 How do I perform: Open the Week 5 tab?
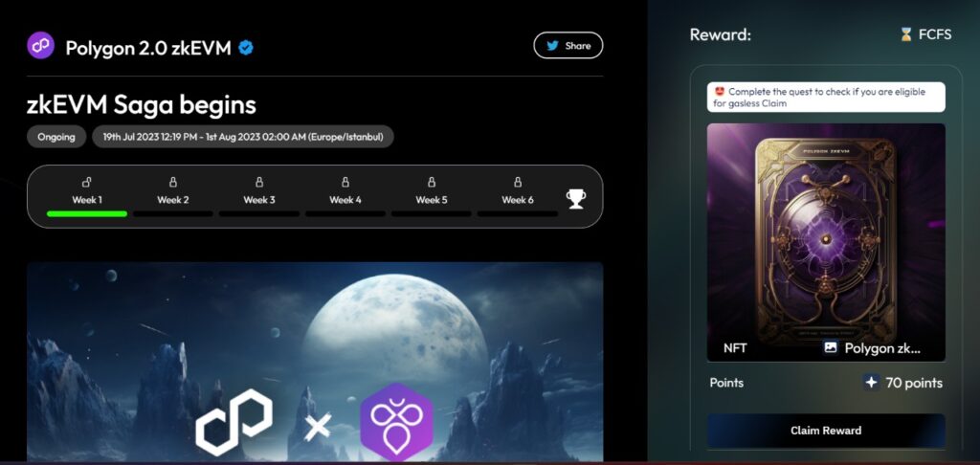pyautogui.click(x=432, y=195)
